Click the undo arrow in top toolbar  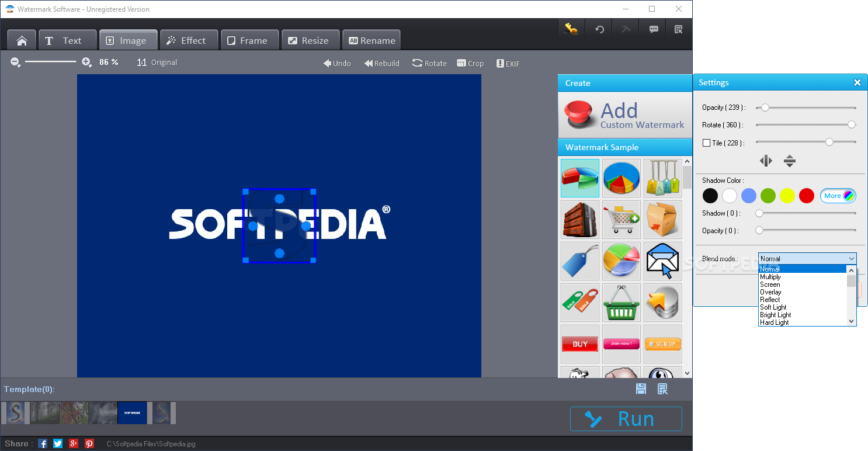point(599,29)
